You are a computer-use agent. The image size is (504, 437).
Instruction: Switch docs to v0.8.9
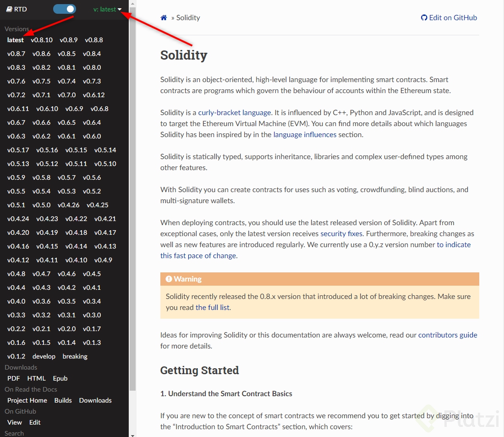68,40
